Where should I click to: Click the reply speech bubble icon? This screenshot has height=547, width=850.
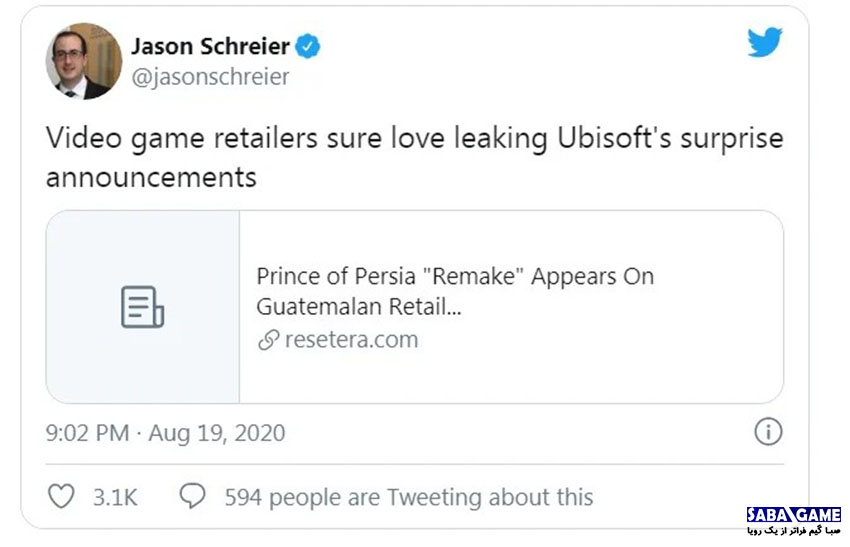pyautogui.click(x=192, y=495)
